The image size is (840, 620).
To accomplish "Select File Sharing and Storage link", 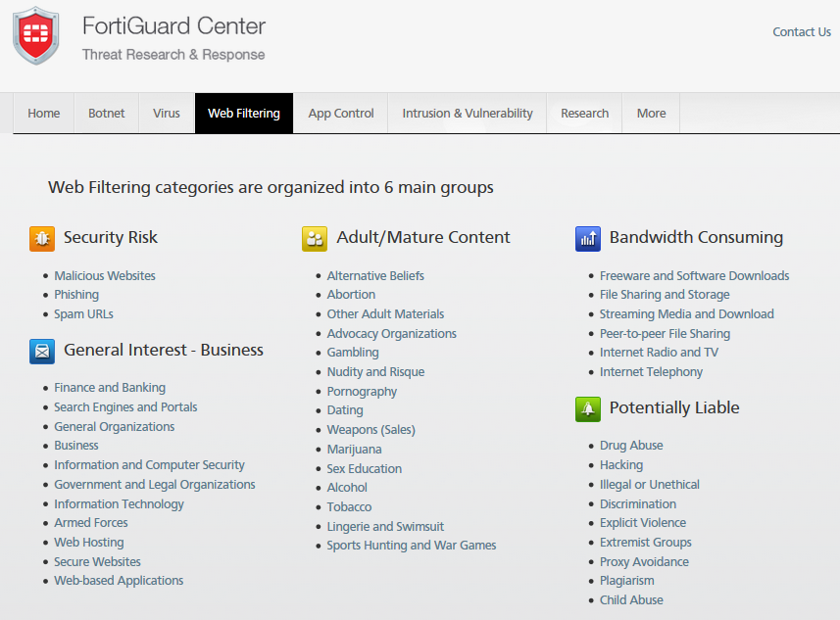I will click(665, 295).
